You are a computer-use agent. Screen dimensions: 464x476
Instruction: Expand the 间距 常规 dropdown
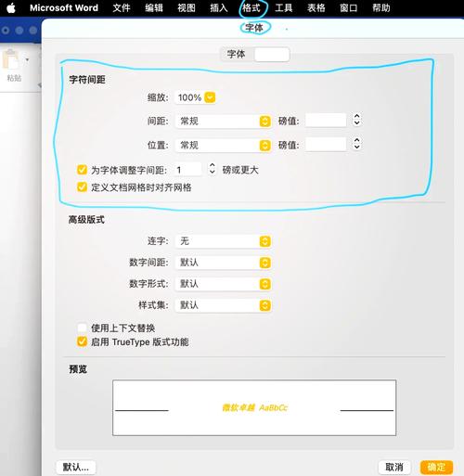click(223, 122)
